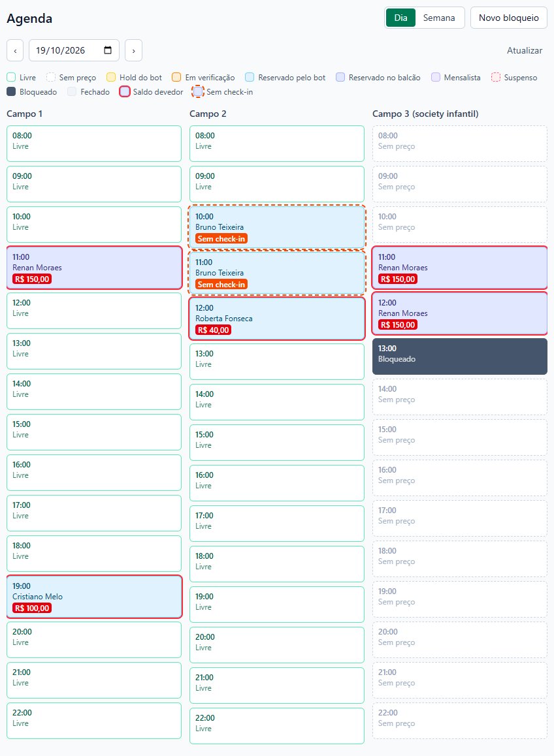
Task: Click the Campo 1 column heading
Action: (x=25, y=114)
